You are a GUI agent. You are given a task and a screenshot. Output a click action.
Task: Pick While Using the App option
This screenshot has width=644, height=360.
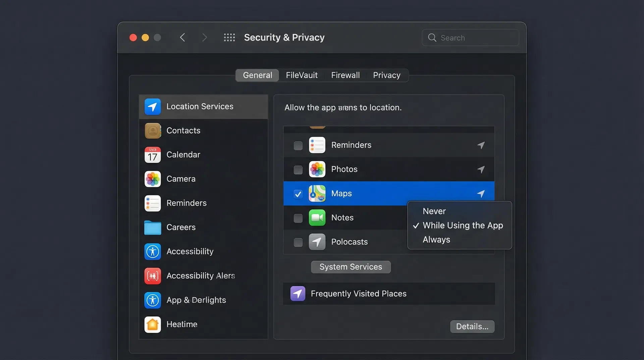pos(463,225)
